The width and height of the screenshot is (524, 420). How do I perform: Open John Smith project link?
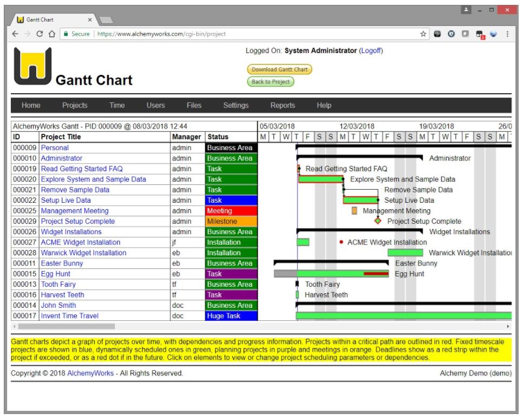click(x=59, y=306)
